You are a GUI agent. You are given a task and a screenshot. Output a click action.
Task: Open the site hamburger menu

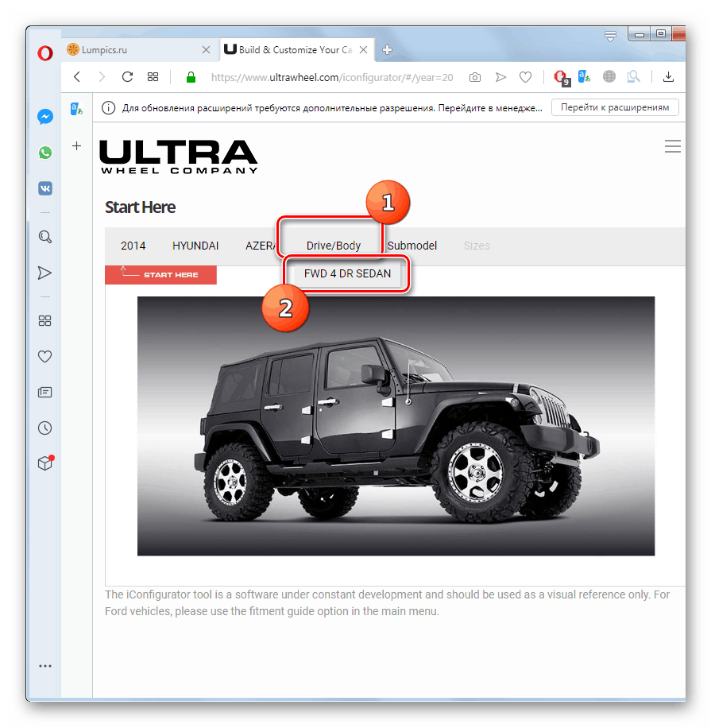pyautogui.click(x=672, y=146)
